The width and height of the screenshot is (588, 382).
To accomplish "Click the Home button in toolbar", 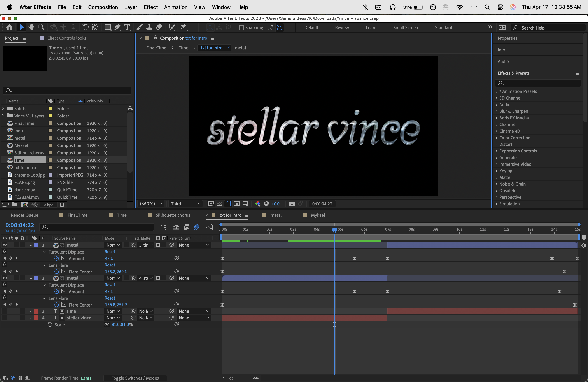I will click(x=9, y=27).
